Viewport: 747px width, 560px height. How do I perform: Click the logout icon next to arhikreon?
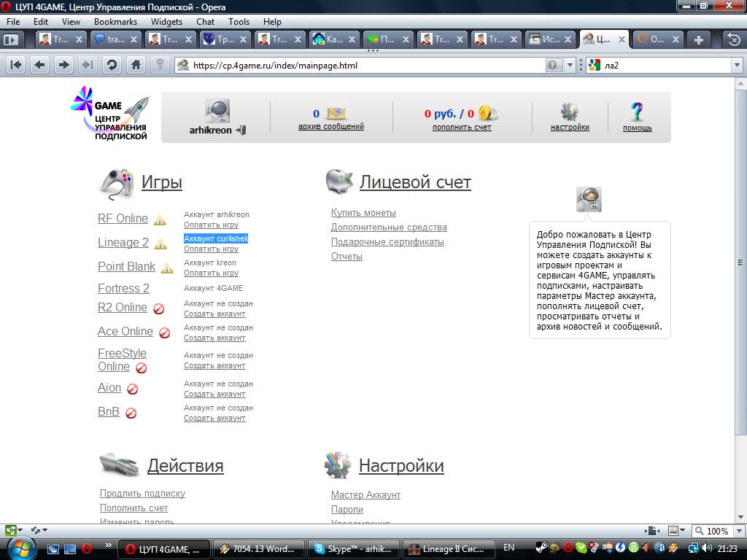pos(241,130)
